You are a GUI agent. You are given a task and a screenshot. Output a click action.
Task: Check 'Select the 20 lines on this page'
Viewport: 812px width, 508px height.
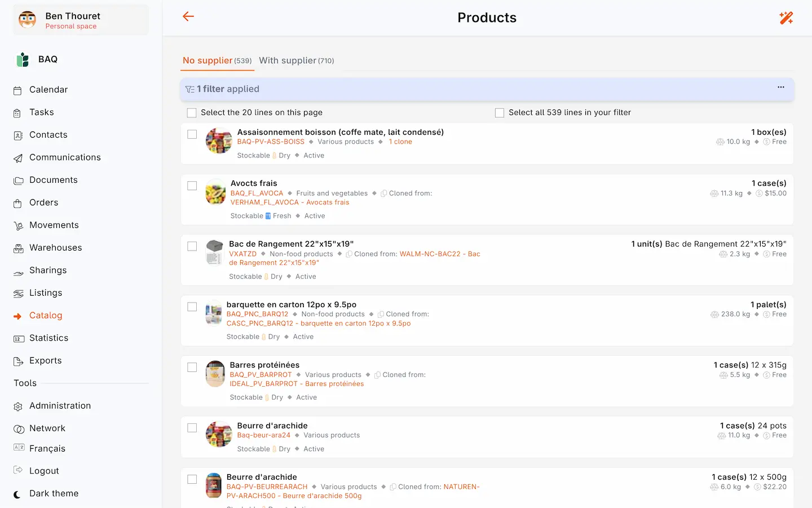coord(192,113)
